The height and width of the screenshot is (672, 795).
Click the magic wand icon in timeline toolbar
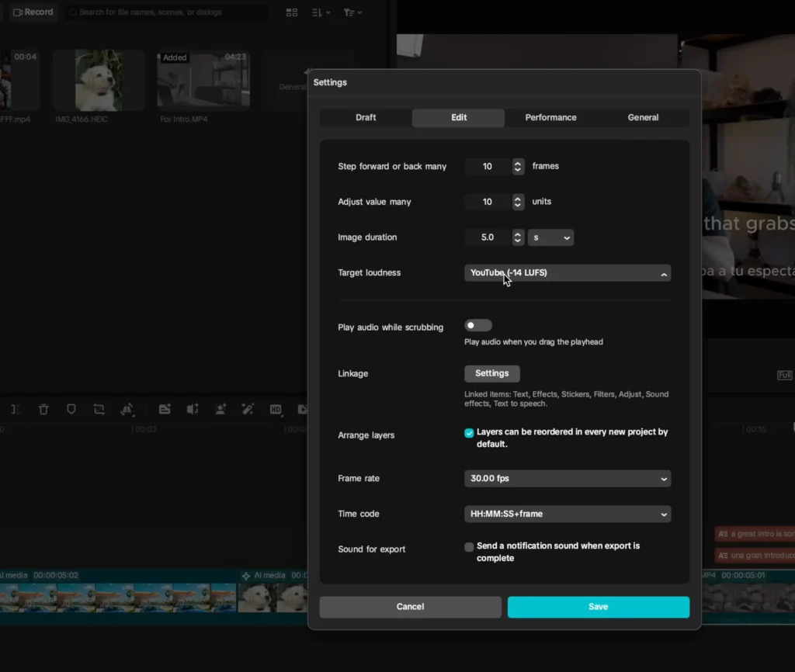tap(248, 409)
